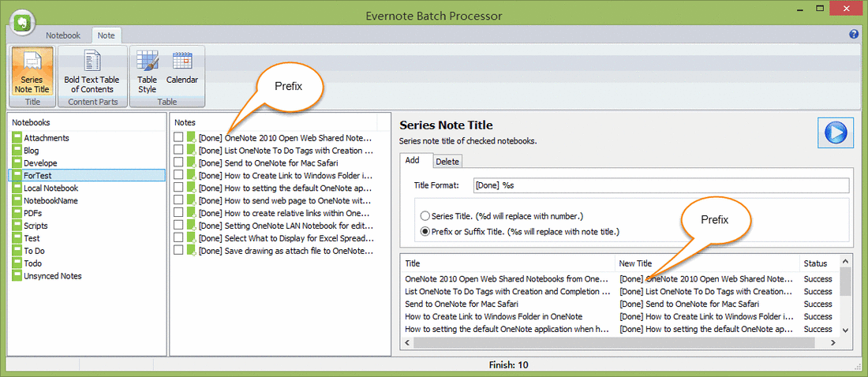Click the Title Format input field

coord(660,185)
